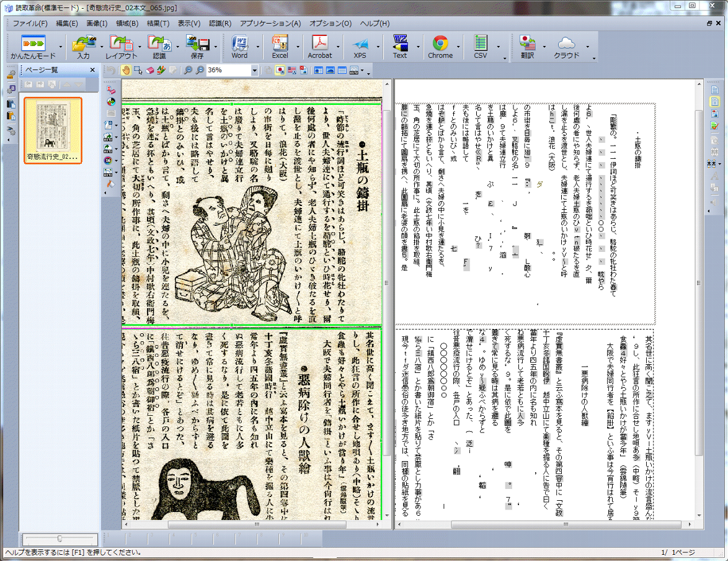Export the result to Acrobat
The height and width of the screenshot is (561, 728).
(320, 47)
